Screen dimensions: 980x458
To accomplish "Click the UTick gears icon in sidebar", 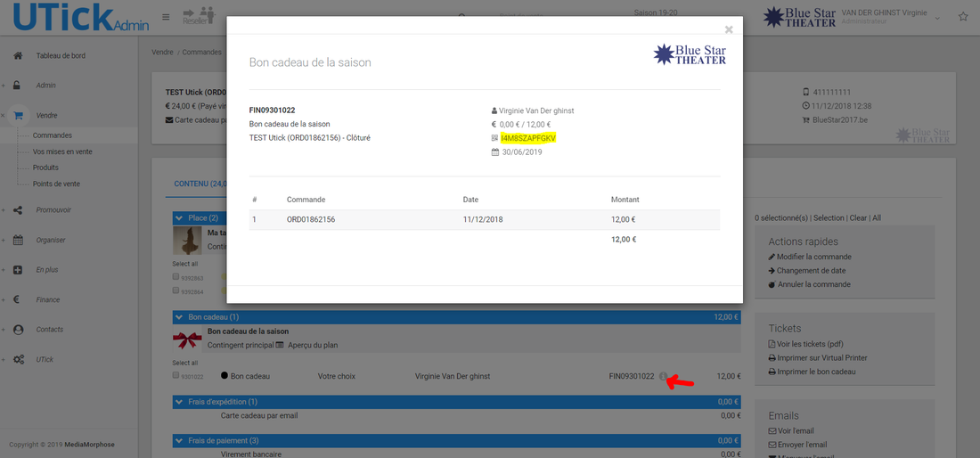I will coord(18,359).
